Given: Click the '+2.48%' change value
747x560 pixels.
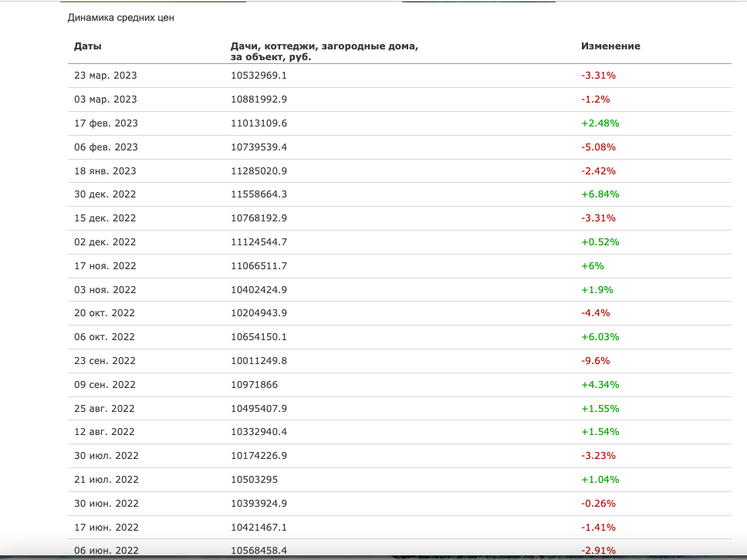Looking at the screenshot, I should click(x=600, y=123).
